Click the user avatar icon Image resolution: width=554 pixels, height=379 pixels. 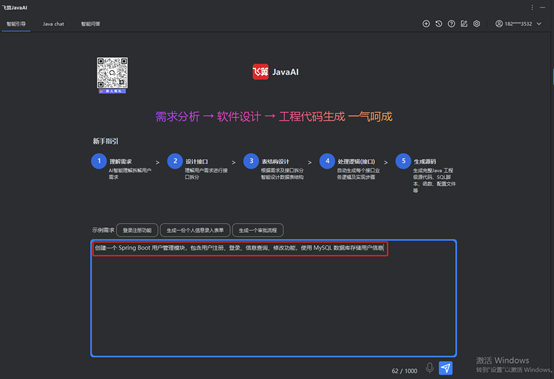[499, 24]
